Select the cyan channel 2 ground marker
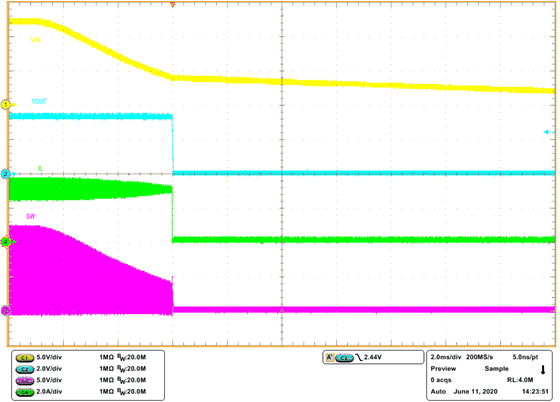560x402 pixels. (6, 174)
